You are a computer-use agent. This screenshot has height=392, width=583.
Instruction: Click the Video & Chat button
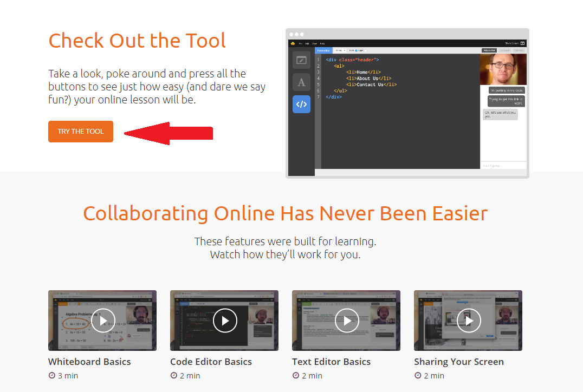(489, 50)
